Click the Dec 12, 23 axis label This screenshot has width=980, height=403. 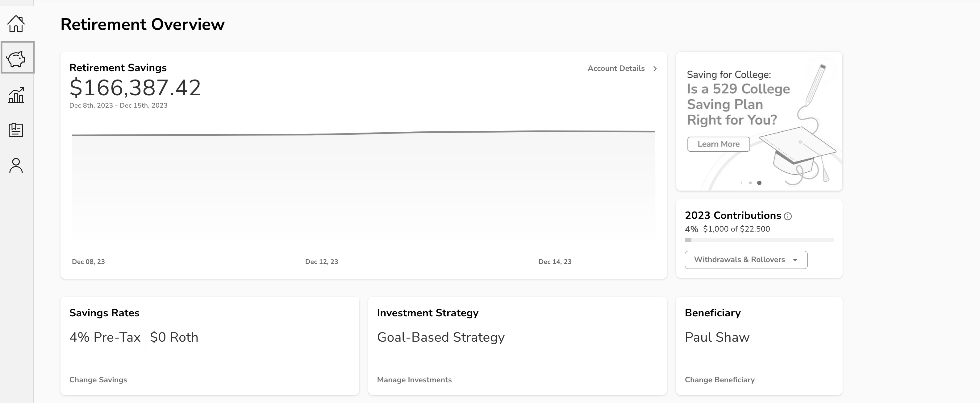[321, 261]
